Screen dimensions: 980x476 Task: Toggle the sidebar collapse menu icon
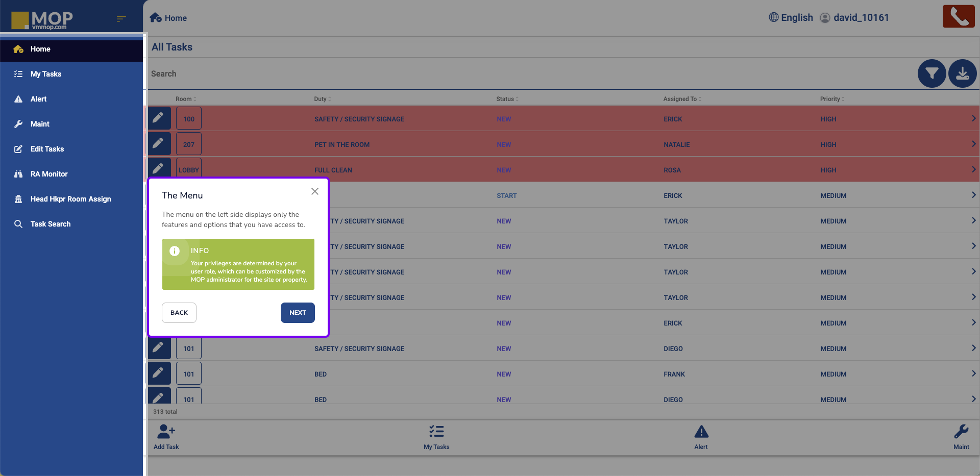[121, 19]
